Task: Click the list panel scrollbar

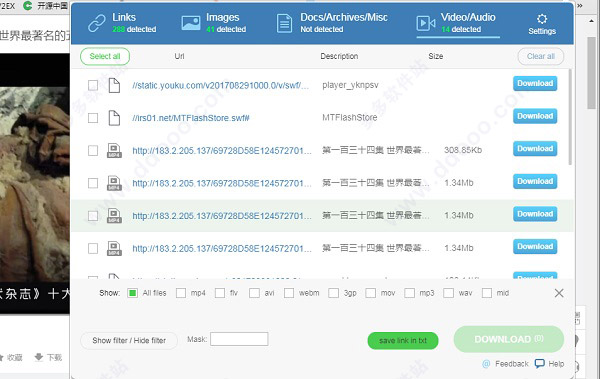Action: pyautogui.click(x=570, y=117)
